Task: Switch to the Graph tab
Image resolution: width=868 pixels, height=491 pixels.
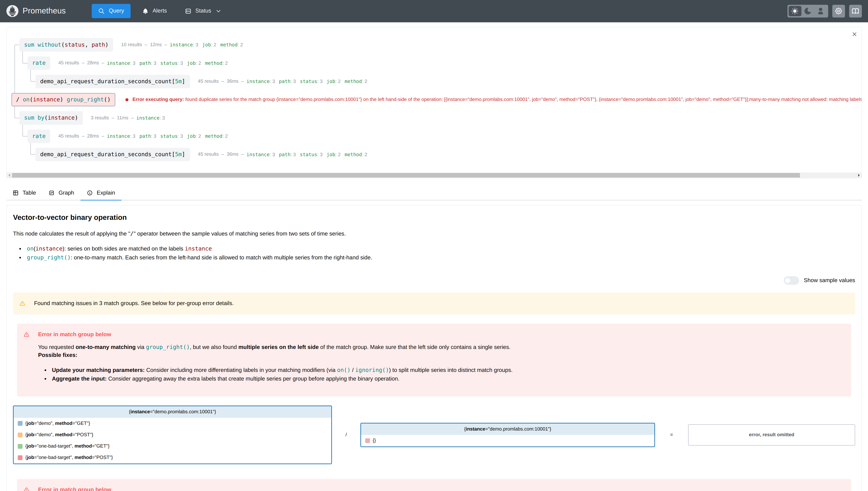Action: tap(61, 193)
